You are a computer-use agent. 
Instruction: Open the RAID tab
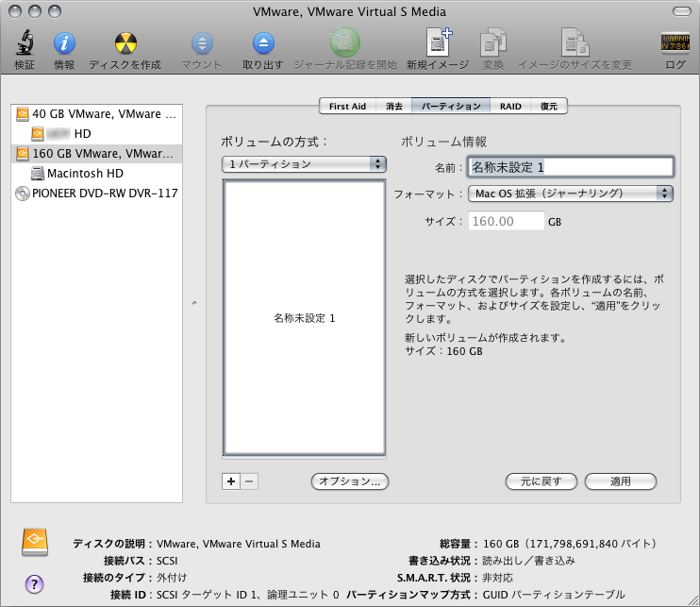pos(510,107)
